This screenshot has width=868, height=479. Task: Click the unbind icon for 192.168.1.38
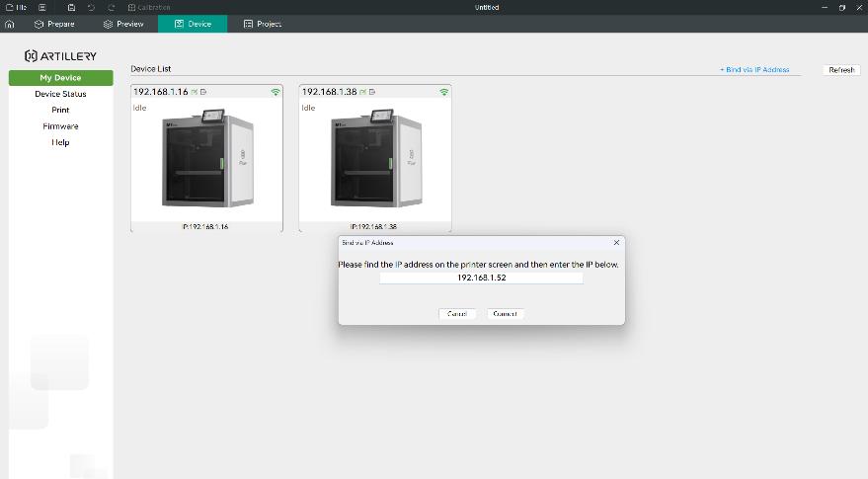pos(372,92)
